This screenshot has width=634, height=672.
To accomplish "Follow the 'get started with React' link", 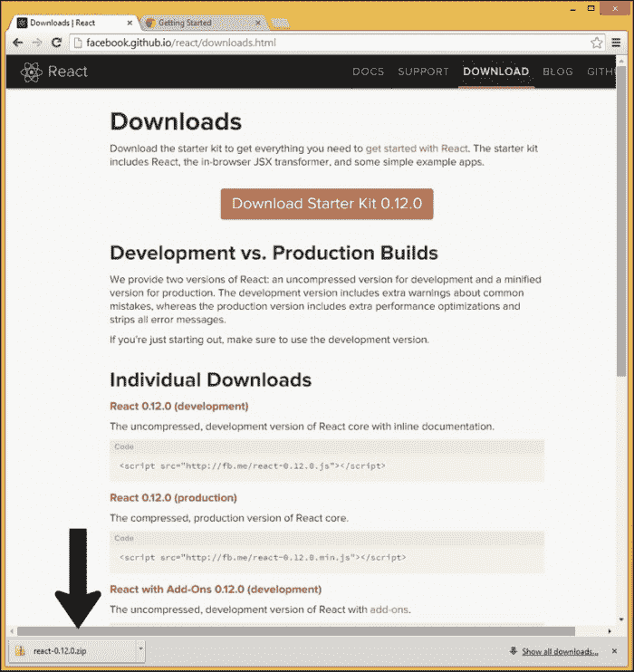I will [x=417, y=149].
